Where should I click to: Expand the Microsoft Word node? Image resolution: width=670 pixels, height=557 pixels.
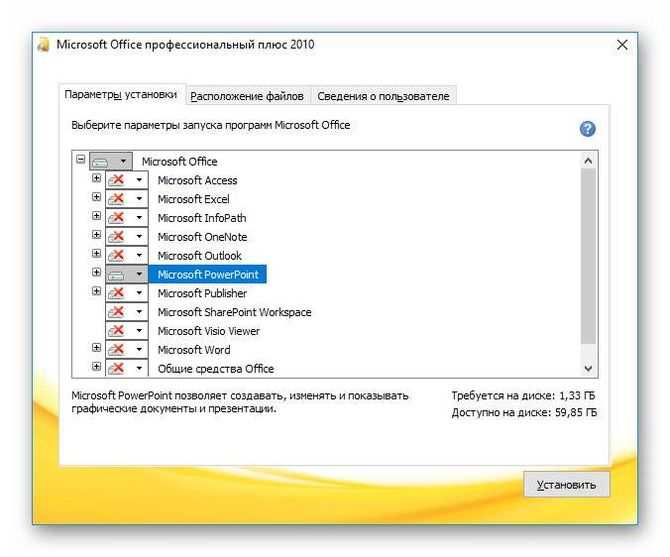(97, 347)
